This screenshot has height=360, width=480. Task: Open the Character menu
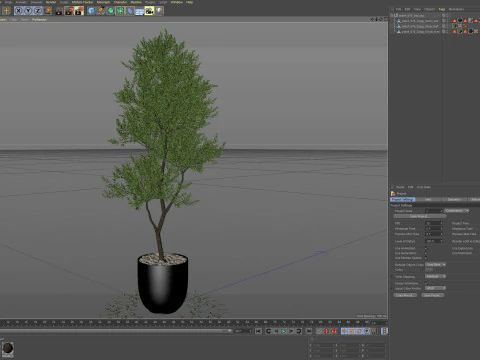[120, 2]
